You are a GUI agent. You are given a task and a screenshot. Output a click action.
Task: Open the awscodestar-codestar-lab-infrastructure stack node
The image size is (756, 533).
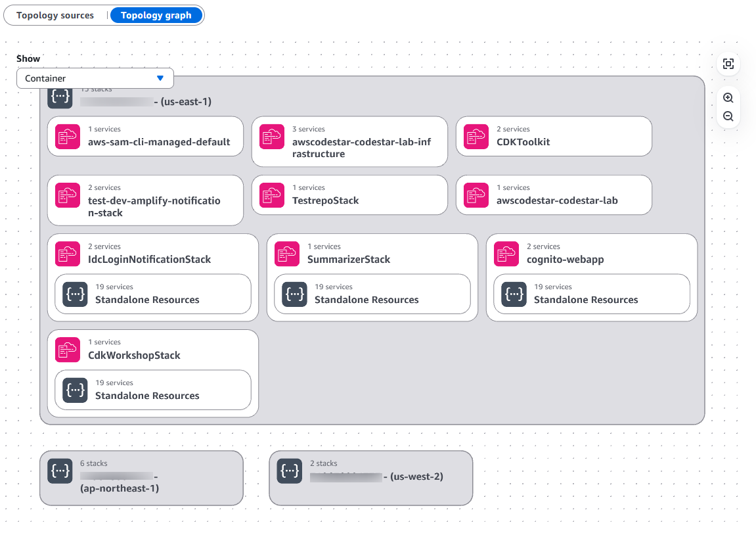[x=349, y=142]
